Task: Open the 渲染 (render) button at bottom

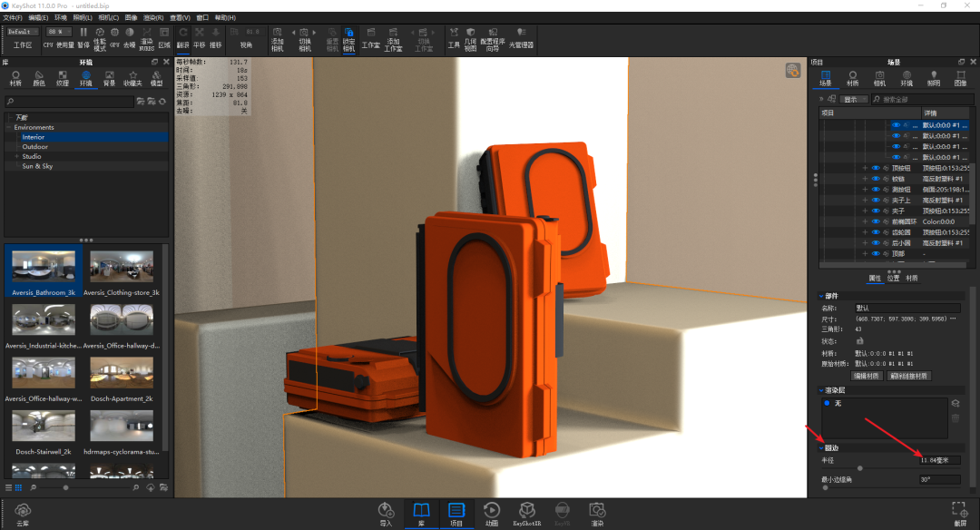Action: pos(596,513)
